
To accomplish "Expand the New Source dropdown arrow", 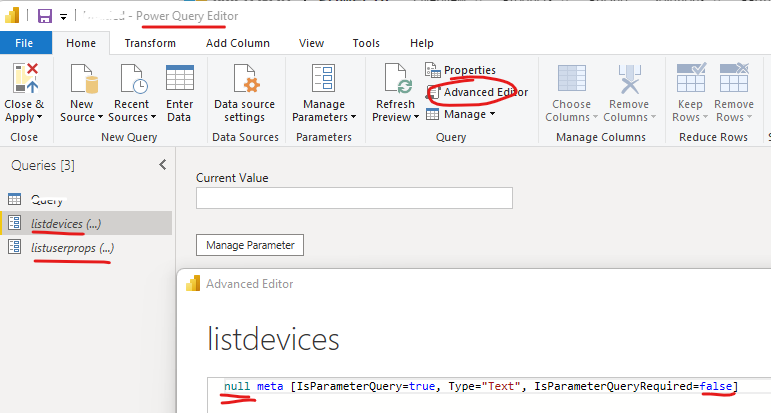I will point(100,117).
